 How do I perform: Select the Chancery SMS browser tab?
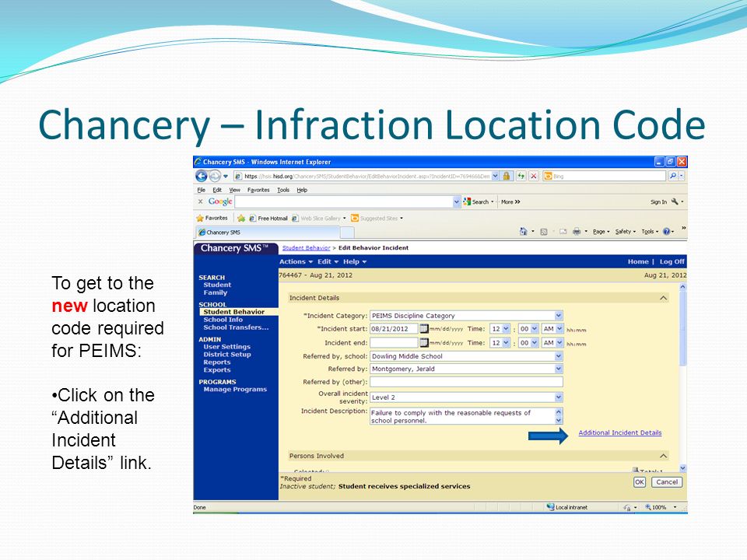[x=268, y=233]
